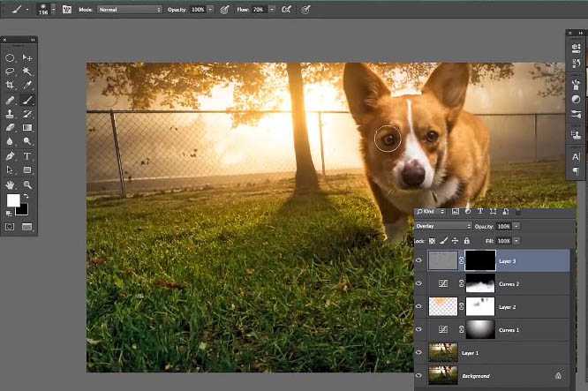588x391 pixels.
Task: Select the Zoom tool
Action: point(27,184)
